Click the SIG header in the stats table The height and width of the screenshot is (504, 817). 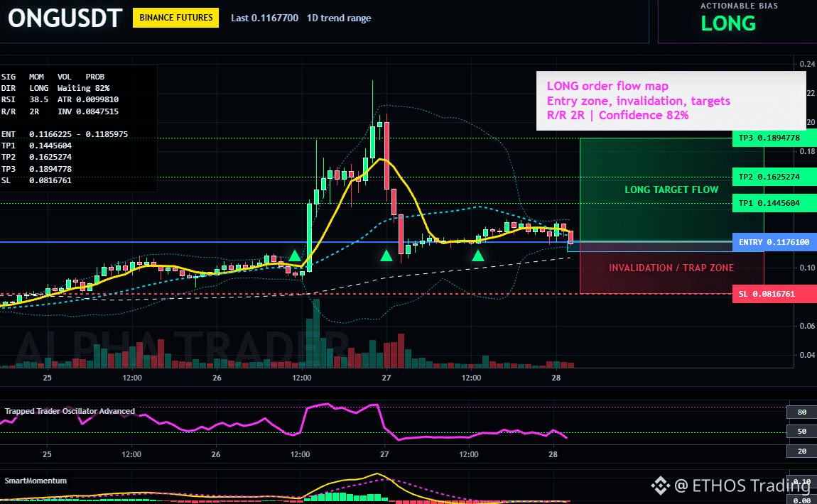coord(9,77)
